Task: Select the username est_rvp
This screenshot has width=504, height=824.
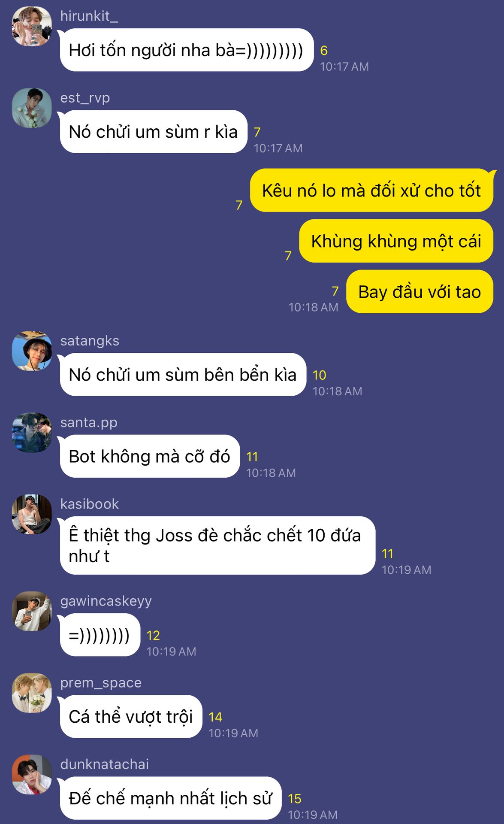Action: click(85, 98)
